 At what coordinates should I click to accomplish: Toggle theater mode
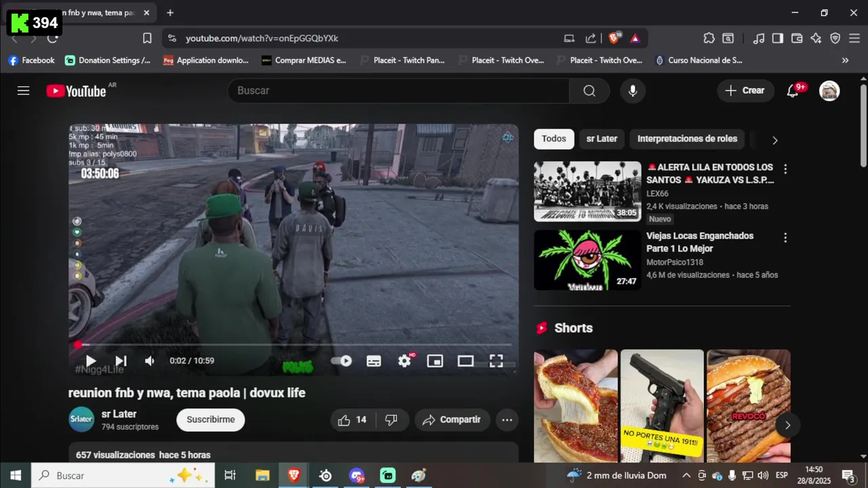click(465, 361)
